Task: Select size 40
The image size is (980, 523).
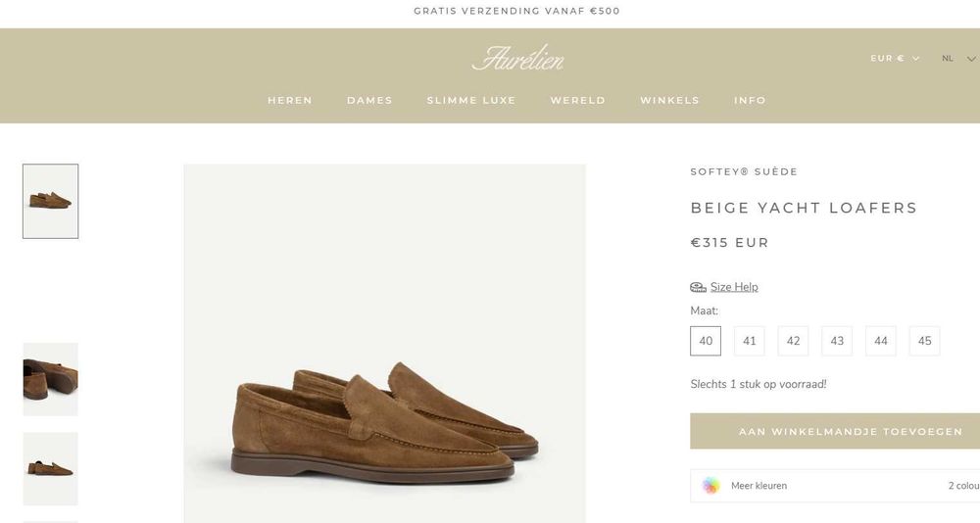Action: pyautogui.click(x=706, y=341)
